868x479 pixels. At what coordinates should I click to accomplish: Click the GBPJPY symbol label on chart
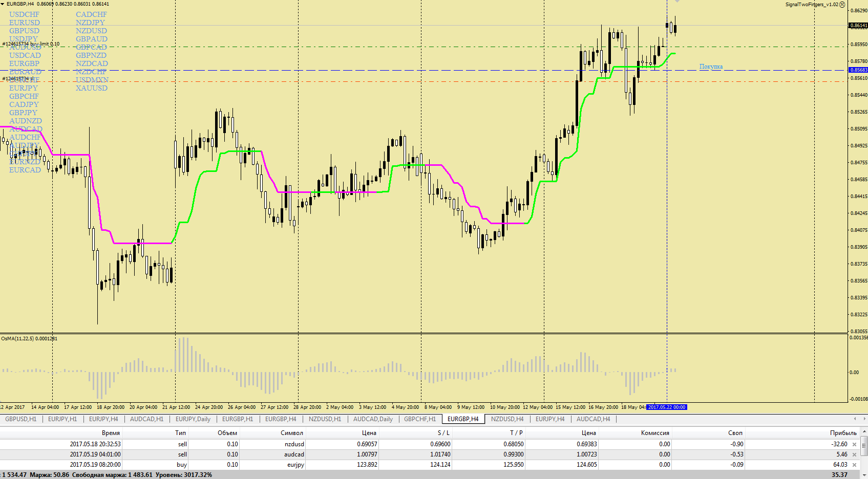pos(23,113)
